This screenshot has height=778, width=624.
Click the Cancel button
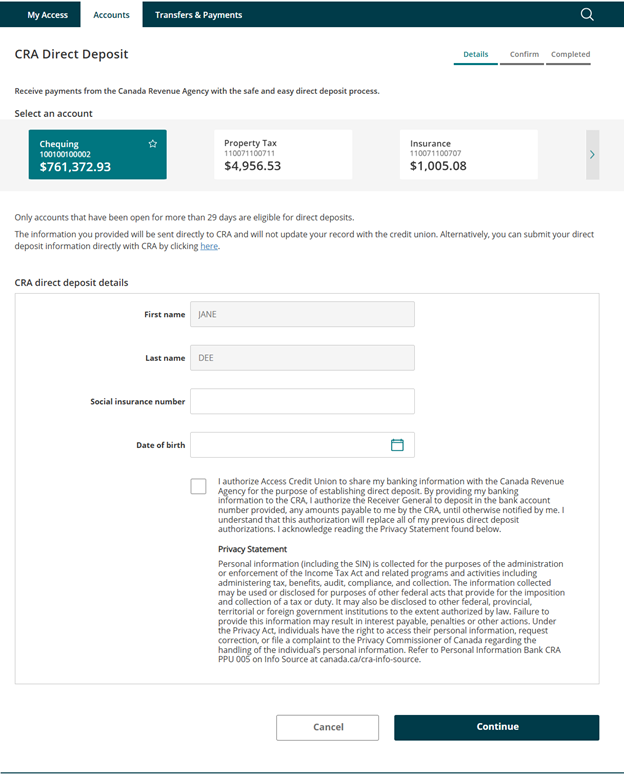pos(327,727)
